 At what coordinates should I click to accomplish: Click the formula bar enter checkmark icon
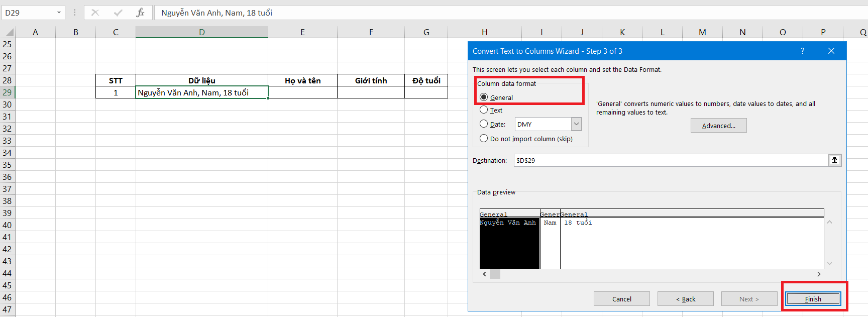118,13
